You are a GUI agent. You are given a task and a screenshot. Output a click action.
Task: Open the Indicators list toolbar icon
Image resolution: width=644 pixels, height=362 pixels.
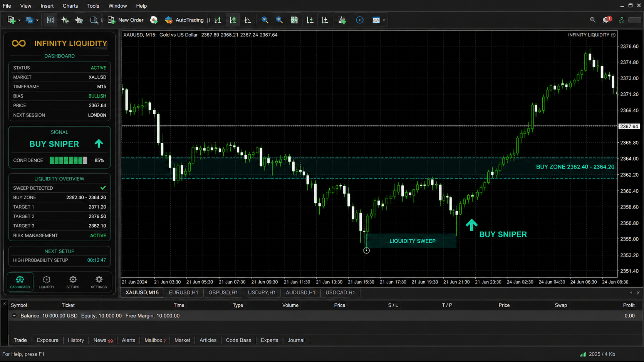click(342, 20)
